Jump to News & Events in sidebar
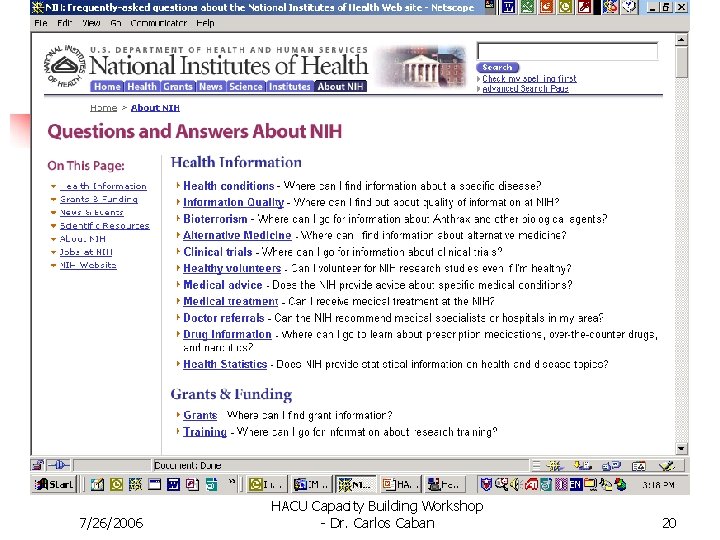 tap(92, 212)
